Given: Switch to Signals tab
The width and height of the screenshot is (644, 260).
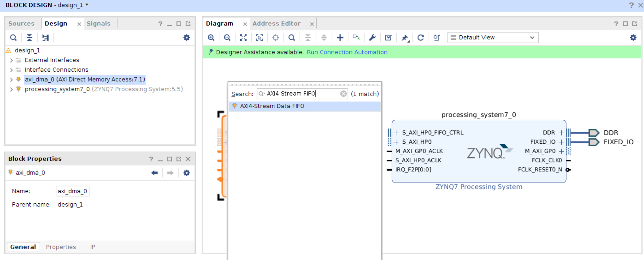Looking at the screenshot, I should [x=98, y=23].
